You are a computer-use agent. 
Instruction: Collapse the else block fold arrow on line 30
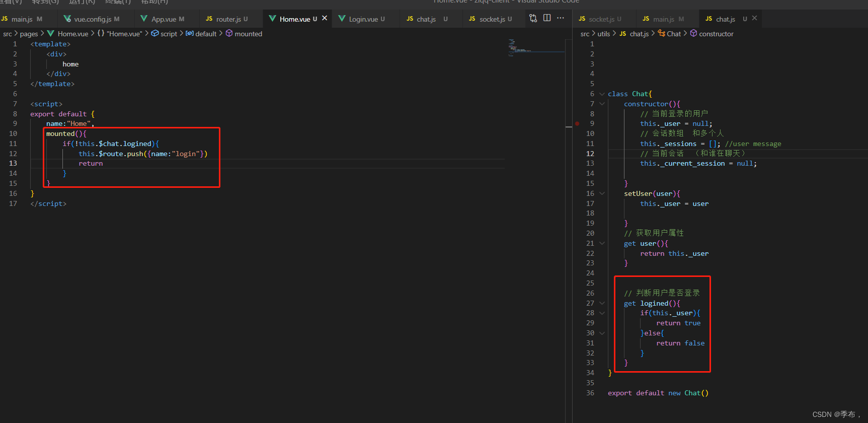tap(602, 333)
